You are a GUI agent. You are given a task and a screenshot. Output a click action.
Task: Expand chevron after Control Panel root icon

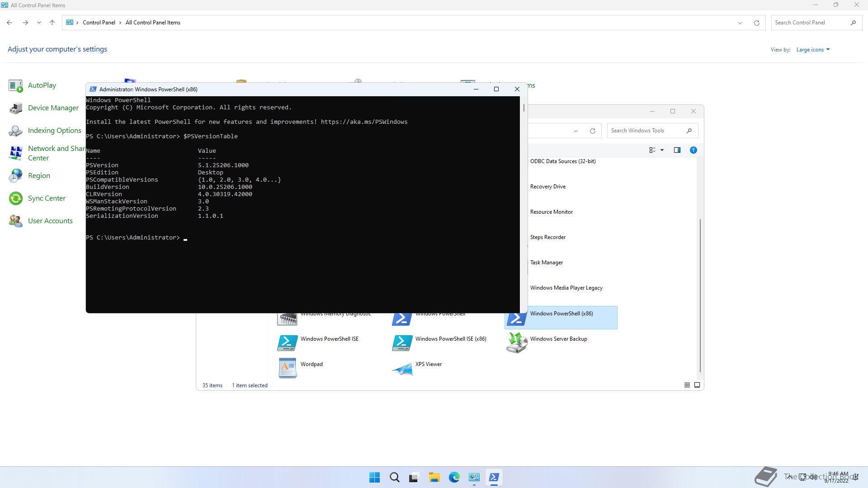(x=77, y=23)
